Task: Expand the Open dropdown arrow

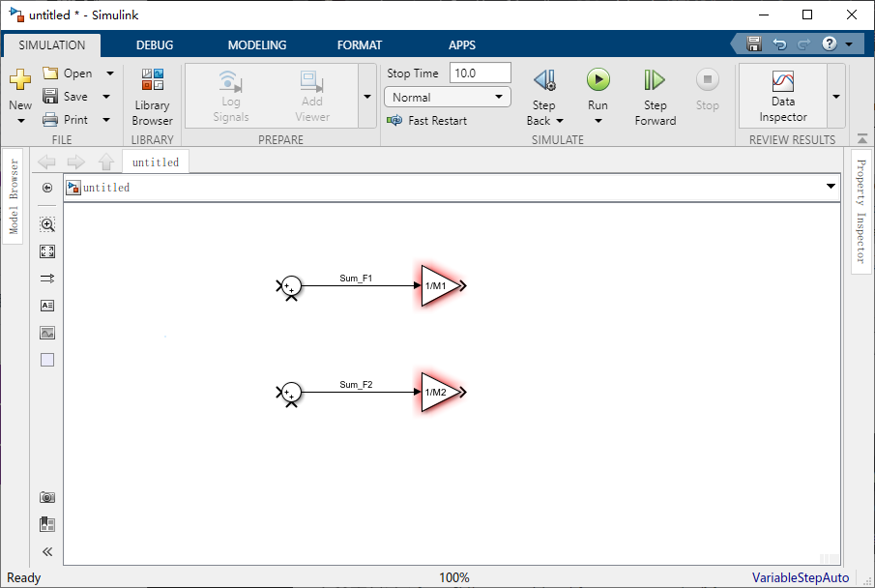Action: point(110,73)
